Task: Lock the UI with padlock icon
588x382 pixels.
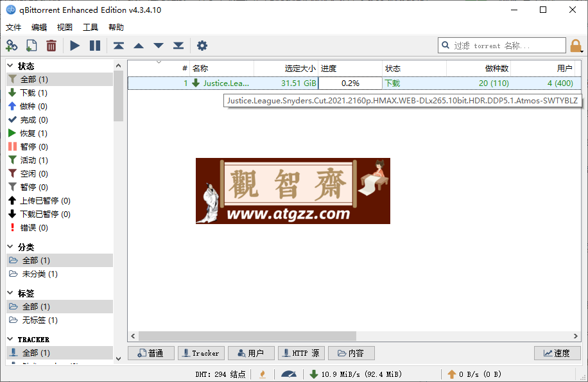Action: 576,46
